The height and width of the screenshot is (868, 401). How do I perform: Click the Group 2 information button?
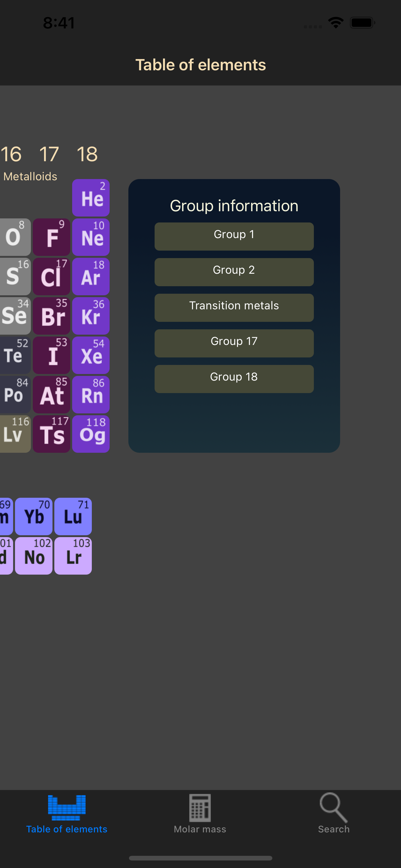tap(234, 272)
